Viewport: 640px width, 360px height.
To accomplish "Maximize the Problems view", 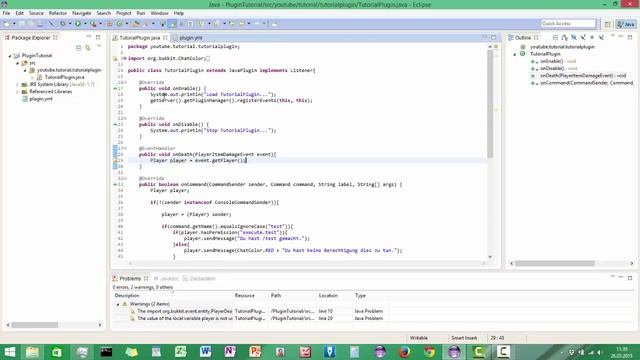I will (x=630, y=278).
